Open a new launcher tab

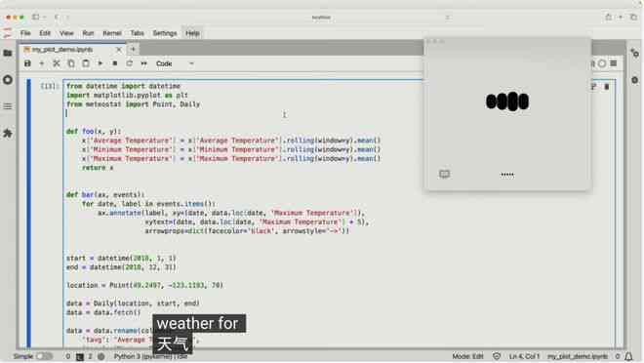tap(133, 49)
